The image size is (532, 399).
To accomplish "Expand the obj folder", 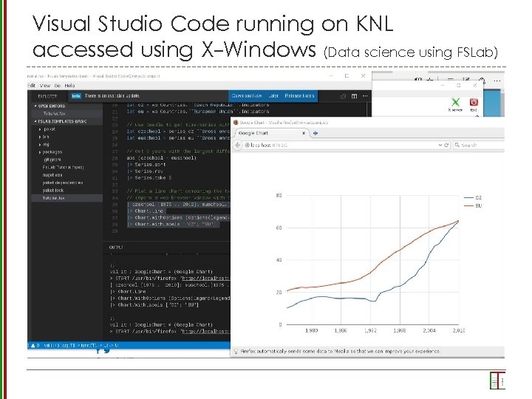I will pyautogui.click(x=40, y=145).
